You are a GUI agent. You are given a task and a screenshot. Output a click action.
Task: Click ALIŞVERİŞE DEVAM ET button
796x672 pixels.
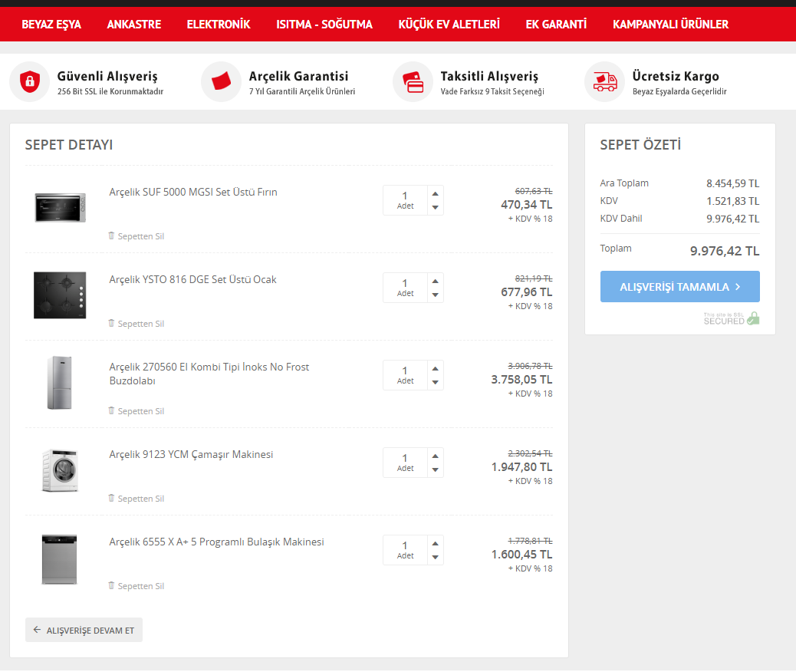pos(84,630)
